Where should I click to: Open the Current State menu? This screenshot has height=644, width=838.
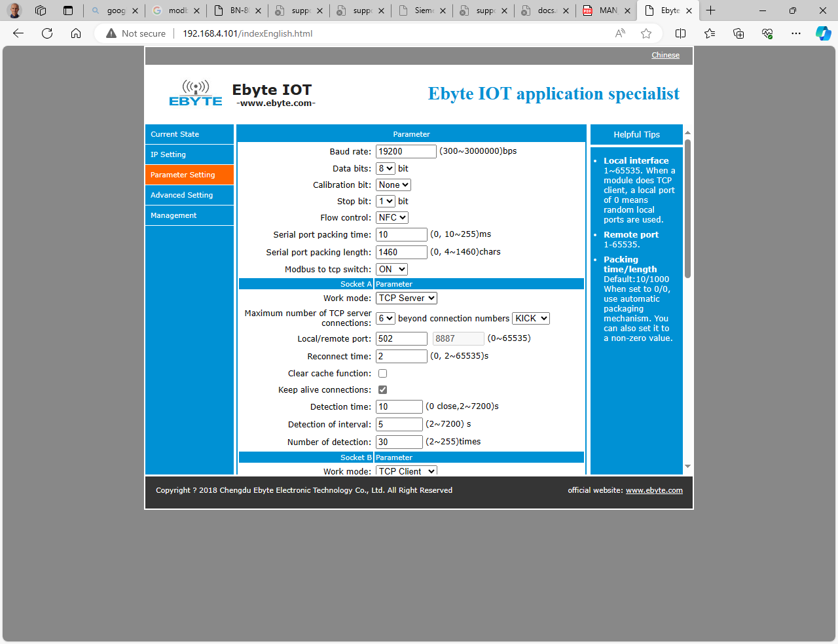point(189,134)
